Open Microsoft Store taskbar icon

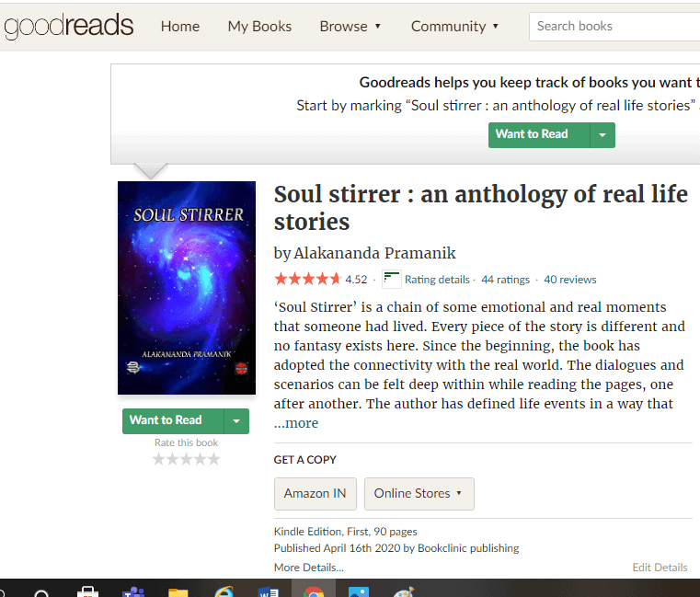point(87,592)
